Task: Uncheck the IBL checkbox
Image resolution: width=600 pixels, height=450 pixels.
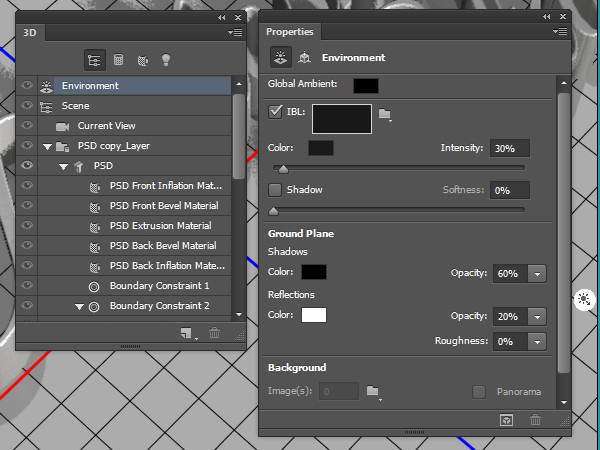Action: pos(276,112)
